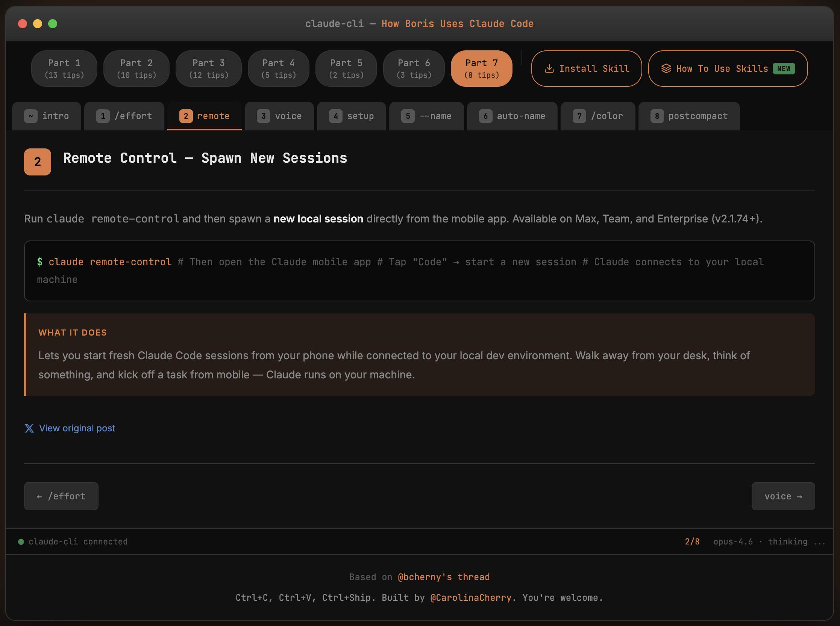Switch to the /color tab
This screenshot has width=840, height=626.
(x=598, y=116)
